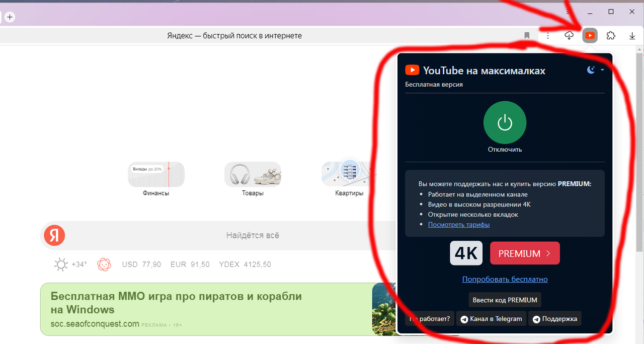
Task: Open Канал в Telegram button
Action: coord(492,319)
